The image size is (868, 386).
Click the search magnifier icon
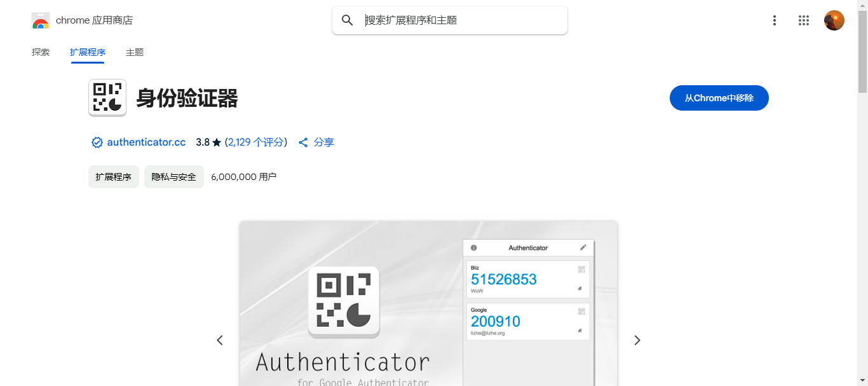(x=348, y=20)
